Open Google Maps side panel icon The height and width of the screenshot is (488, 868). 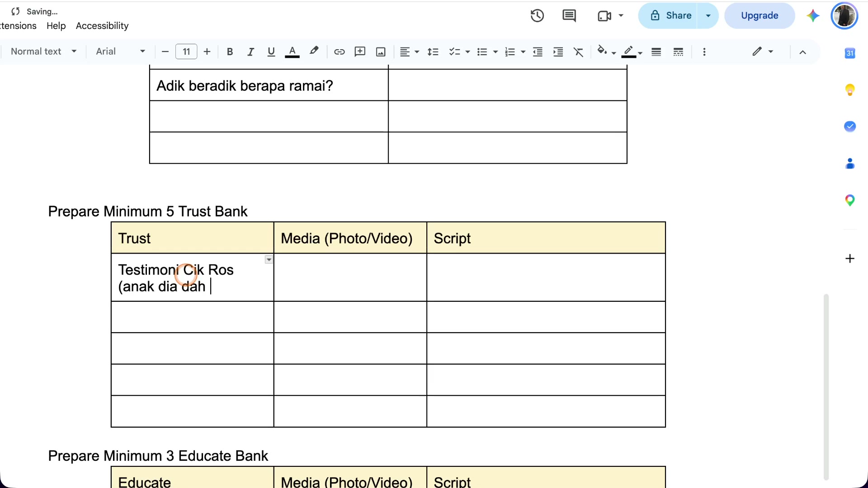pyautogui.click(x=850, y=200)
